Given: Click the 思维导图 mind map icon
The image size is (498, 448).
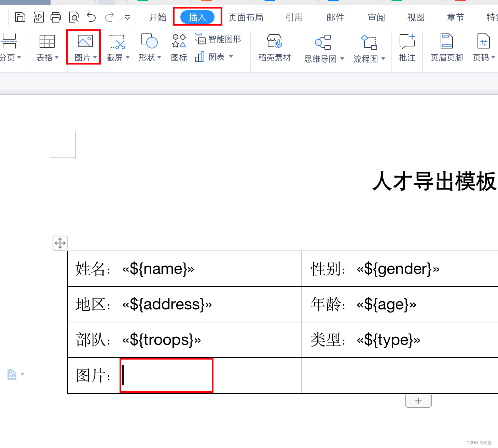Looking at the screenshot, I should coord(321,48).
